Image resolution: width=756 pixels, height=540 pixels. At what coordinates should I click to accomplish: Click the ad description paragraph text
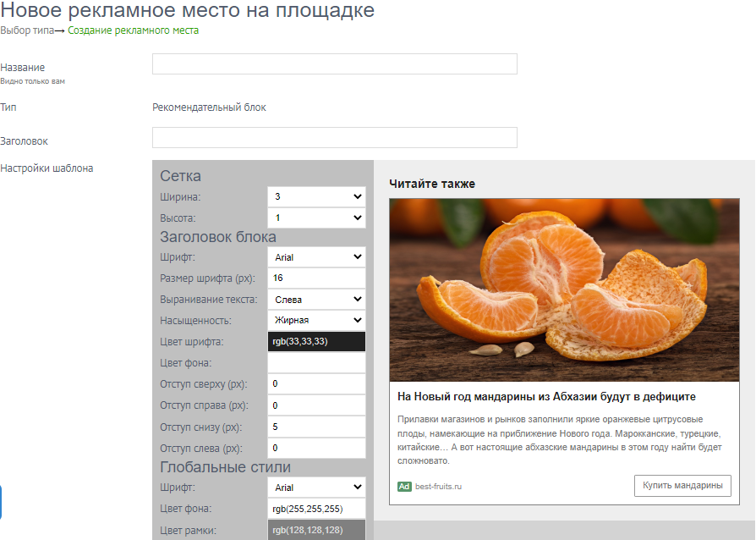[559, 440]
